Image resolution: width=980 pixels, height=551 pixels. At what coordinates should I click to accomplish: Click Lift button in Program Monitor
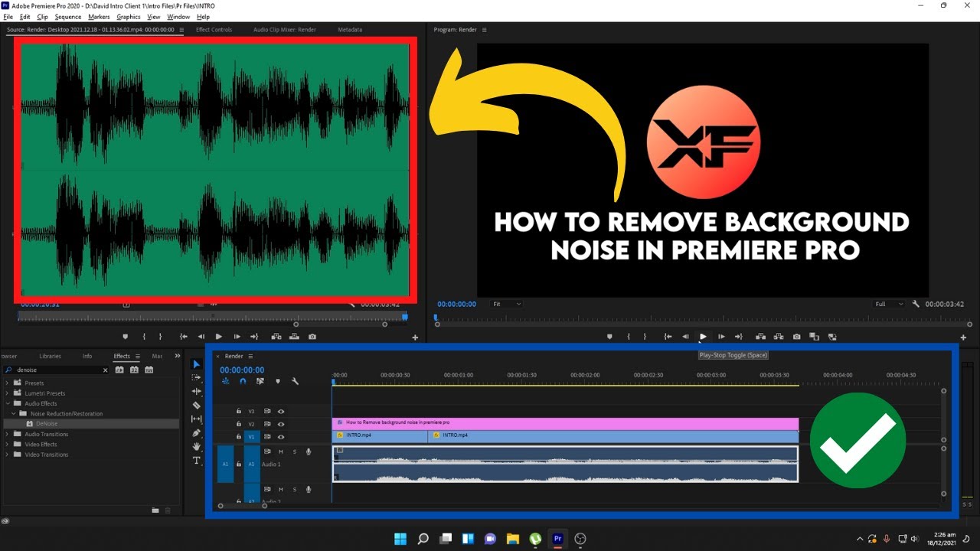pyautogui.click(x=760, y=337)
